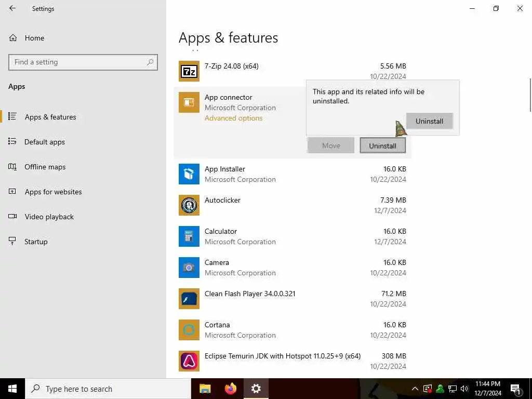
Task: Click the search magnifier in Find a setting
Action: [150, 62]
